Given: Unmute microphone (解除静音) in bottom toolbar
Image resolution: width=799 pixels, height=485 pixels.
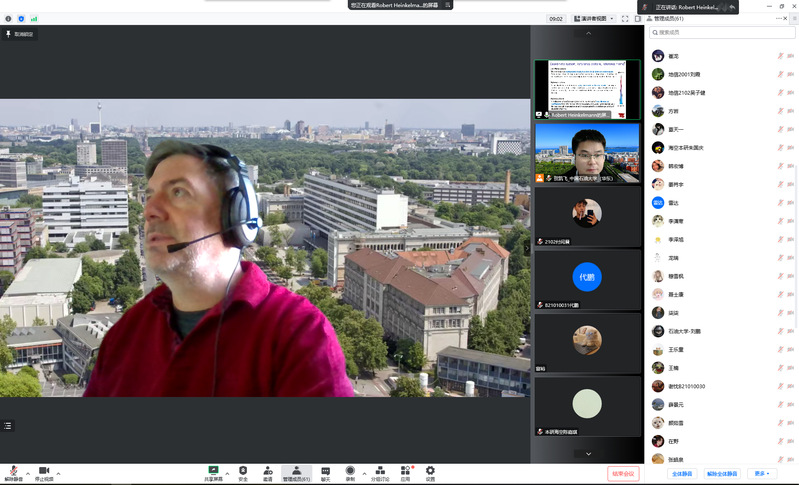Looking at the screenshot, I should [14, 471].
